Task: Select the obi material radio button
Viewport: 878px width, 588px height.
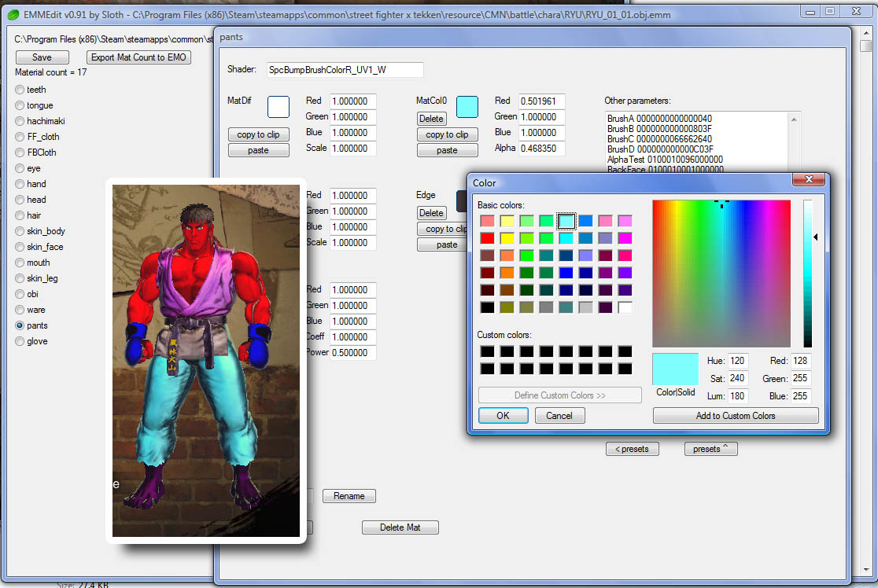Action: (x=20, y=294)
